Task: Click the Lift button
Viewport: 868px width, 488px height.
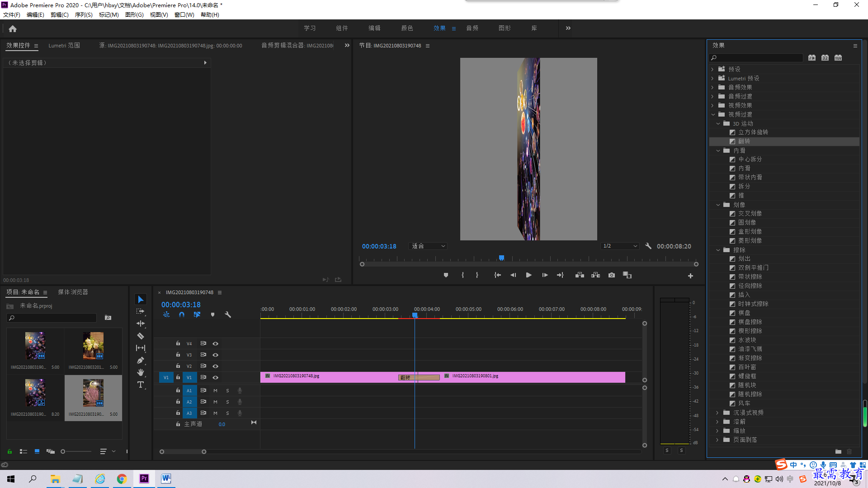Action: coord(580,275)
